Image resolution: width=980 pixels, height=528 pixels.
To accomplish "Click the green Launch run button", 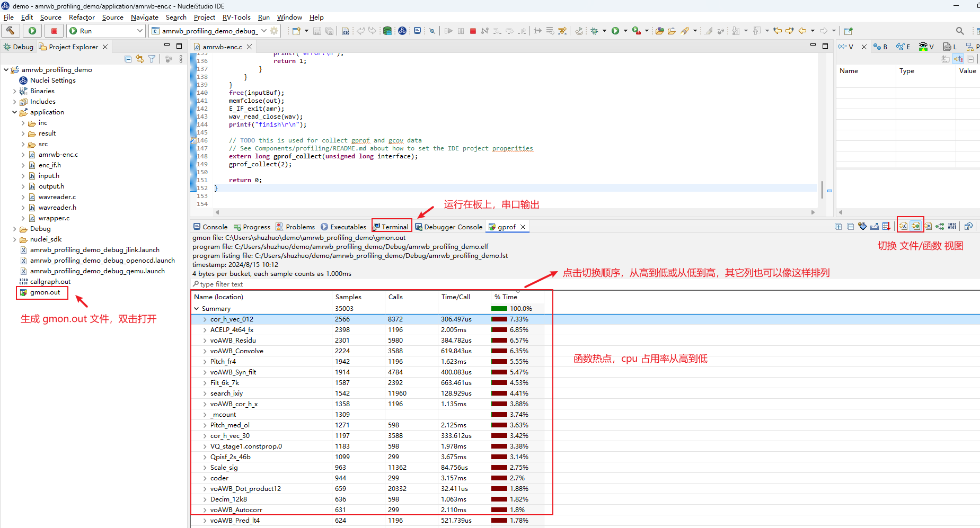I will [32, 31].
